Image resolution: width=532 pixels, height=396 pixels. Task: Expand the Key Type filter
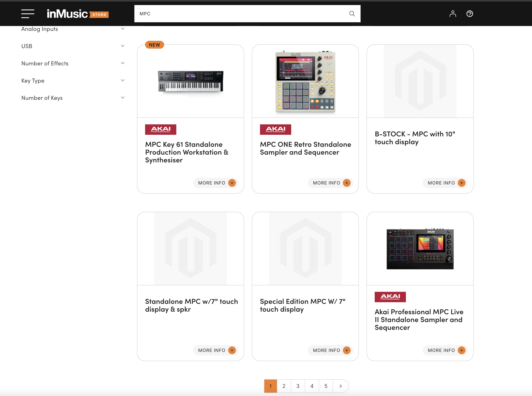[x=123, y=80]
